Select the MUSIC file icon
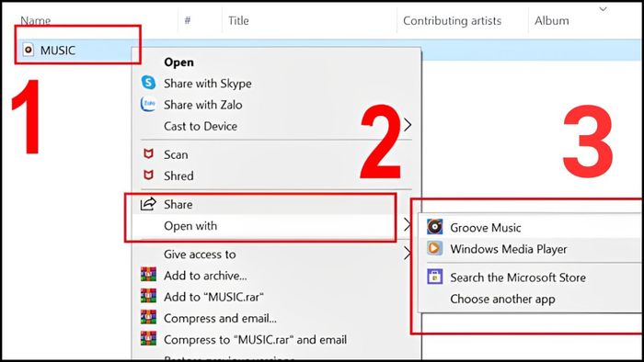The width and height of the screenshot is (644, 362). [28, 50]
